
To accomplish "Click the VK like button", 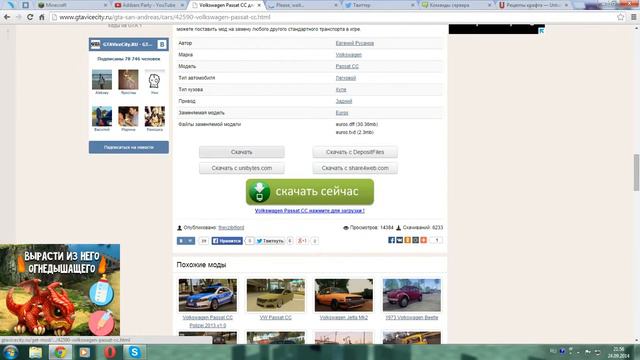I will (186, 241).
